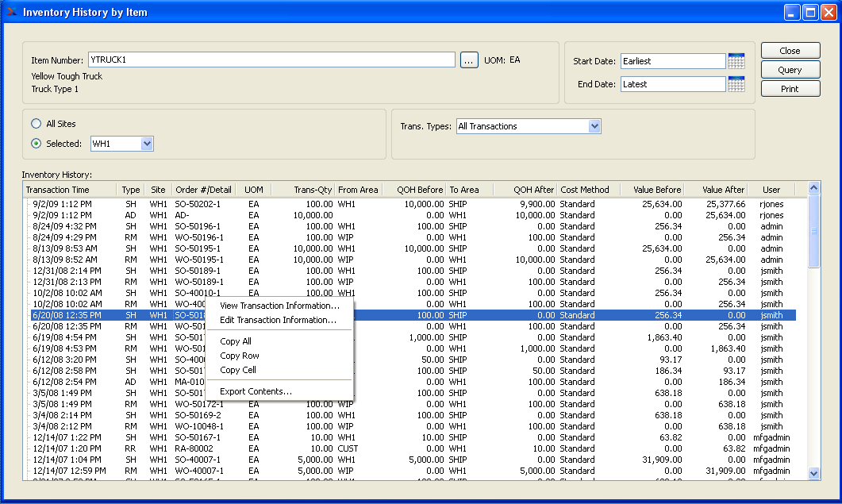842x504 pixels.
Task: Select Export Contents from context menu
Action: pyautogui.click(x=256, y=391)
